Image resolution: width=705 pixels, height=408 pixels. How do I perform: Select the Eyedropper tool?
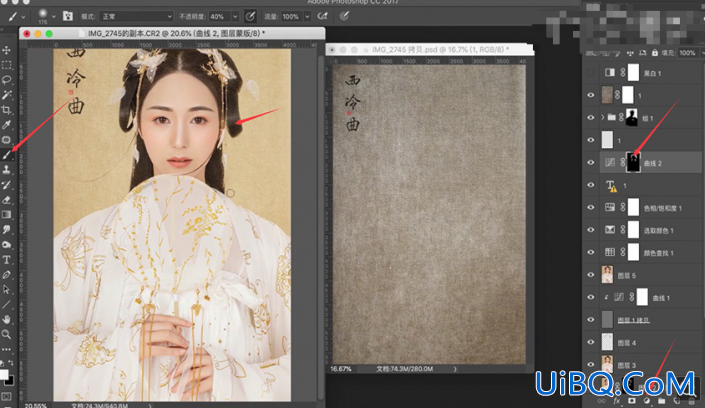click(x=6, y=125)
